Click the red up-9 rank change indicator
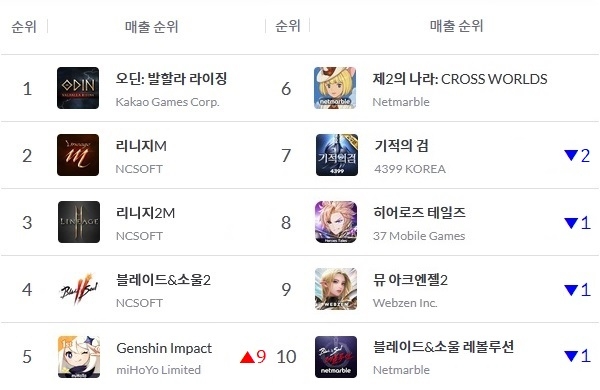Screen dimensions: 600x390 [x=253, y=357]
